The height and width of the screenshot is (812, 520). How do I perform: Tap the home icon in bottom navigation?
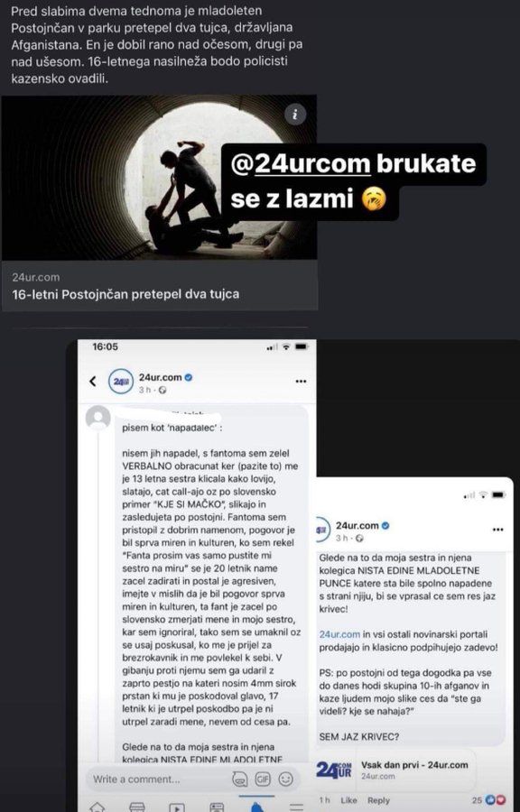pyautogui.click(x=97, y=807)
